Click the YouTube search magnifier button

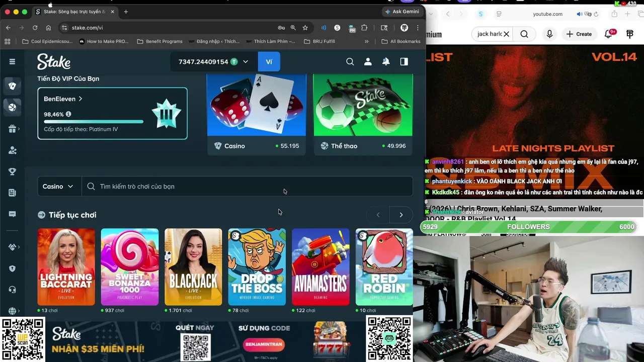click(524, 34)
